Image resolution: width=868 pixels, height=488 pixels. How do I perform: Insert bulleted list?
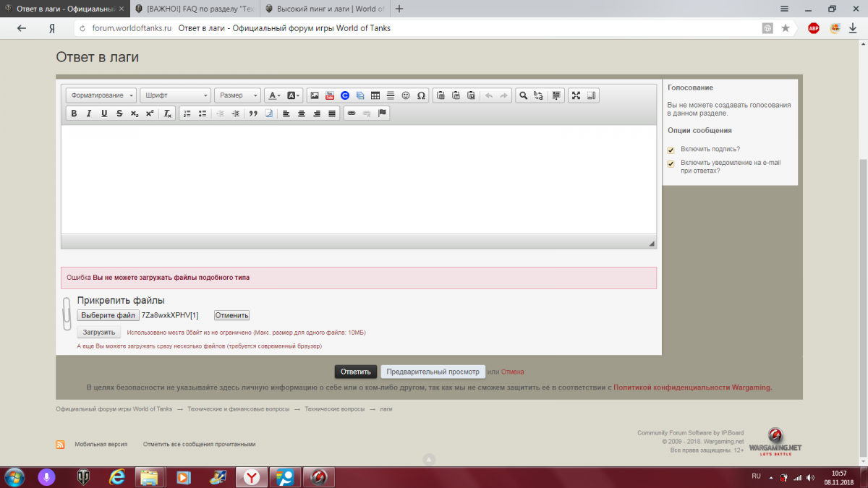pos(203,114)
